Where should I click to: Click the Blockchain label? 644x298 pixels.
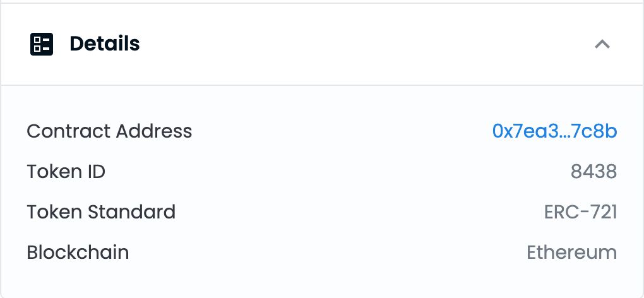[x=78, y=253]
